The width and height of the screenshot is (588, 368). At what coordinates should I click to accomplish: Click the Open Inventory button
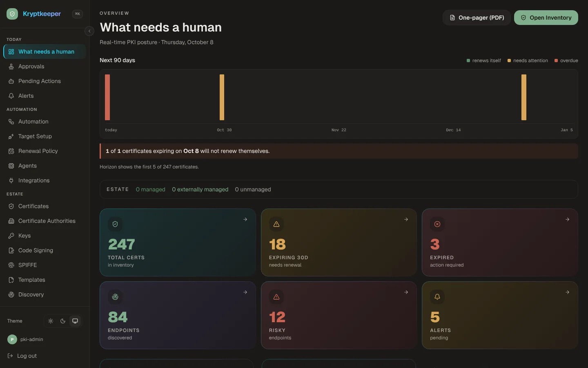coord(546,18)
